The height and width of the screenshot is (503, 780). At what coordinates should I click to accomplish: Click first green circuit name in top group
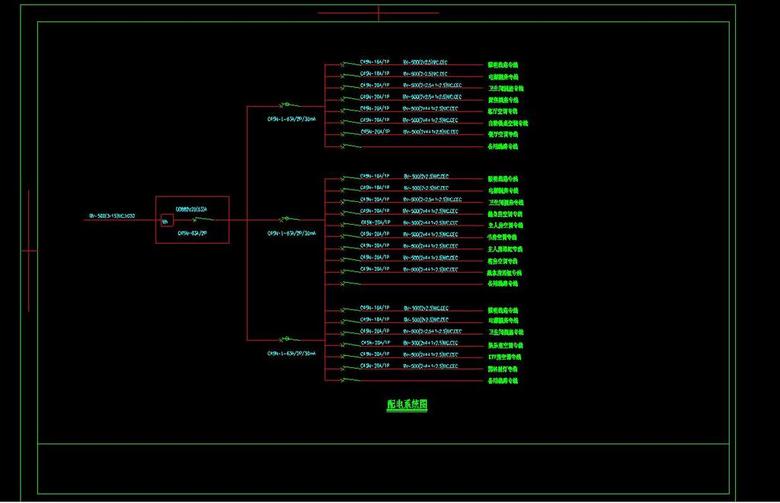point(503,65)
